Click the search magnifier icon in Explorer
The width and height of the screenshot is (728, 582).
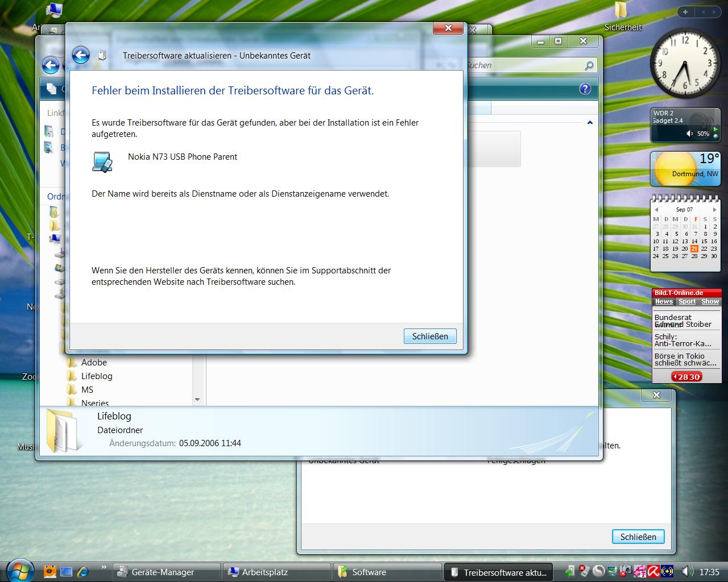click(x=589, y=65)
